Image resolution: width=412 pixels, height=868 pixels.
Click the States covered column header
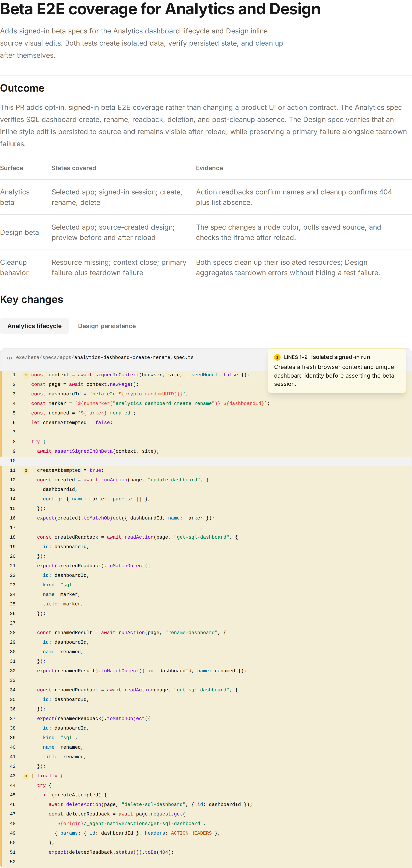click(74, 168)
